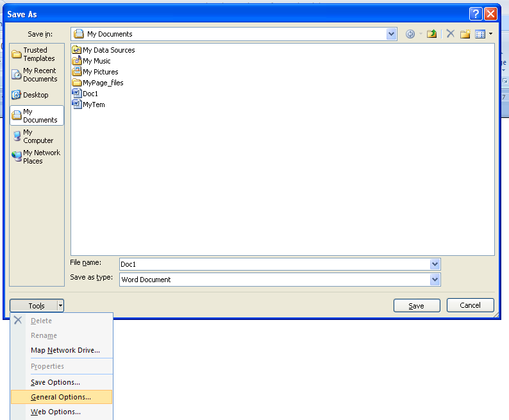Expand the File name dropdown arrow
509x420 pixels.
pyautogui.click(x=435, y=264)
